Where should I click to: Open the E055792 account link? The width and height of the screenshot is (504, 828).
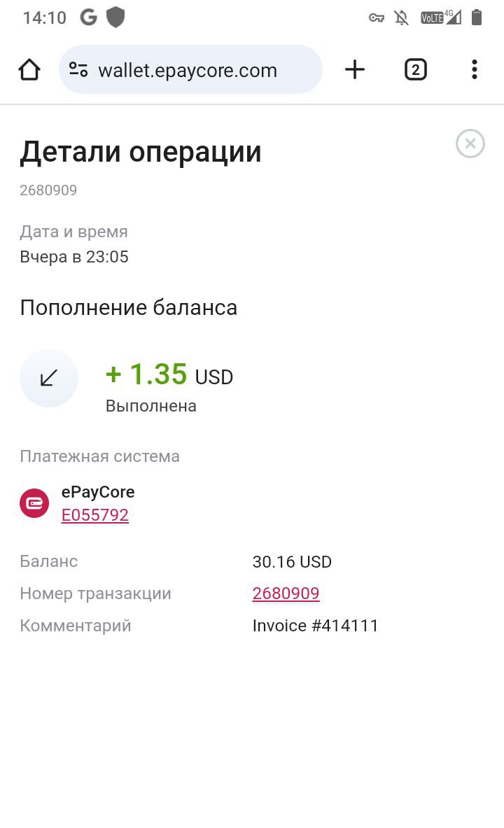[x=95, y=515]
